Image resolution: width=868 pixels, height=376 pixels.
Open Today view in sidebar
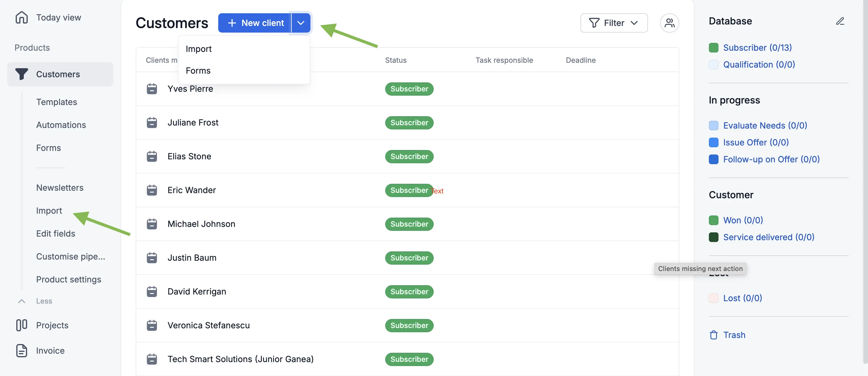pos(58,17)
